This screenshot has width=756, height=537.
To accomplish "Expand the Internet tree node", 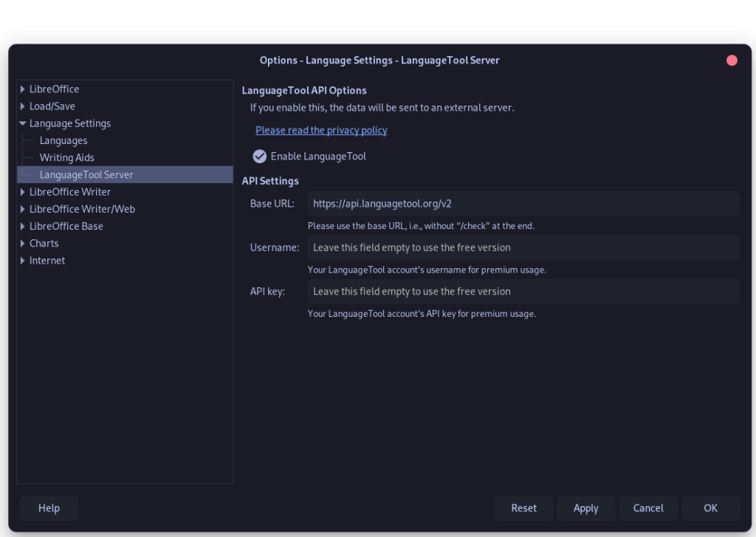I will [x=23, y=261].
